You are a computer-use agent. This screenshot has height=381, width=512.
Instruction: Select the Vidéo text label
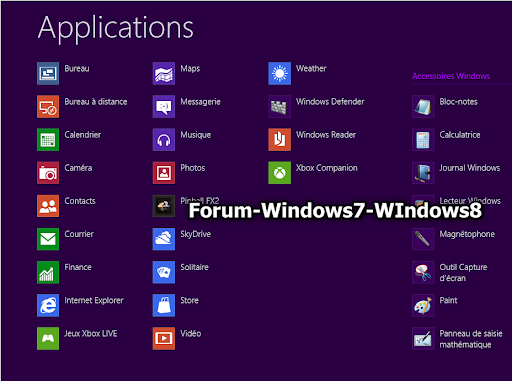(191, 333)
